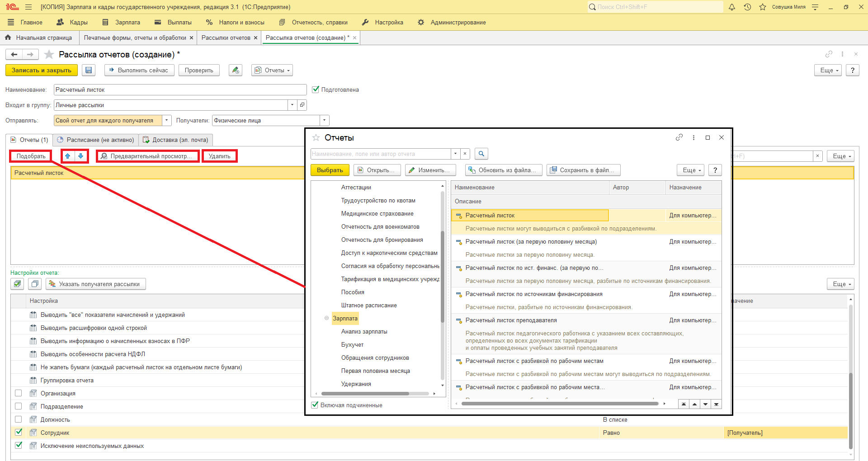Go back with the left arrow button

tap(14, 55)
